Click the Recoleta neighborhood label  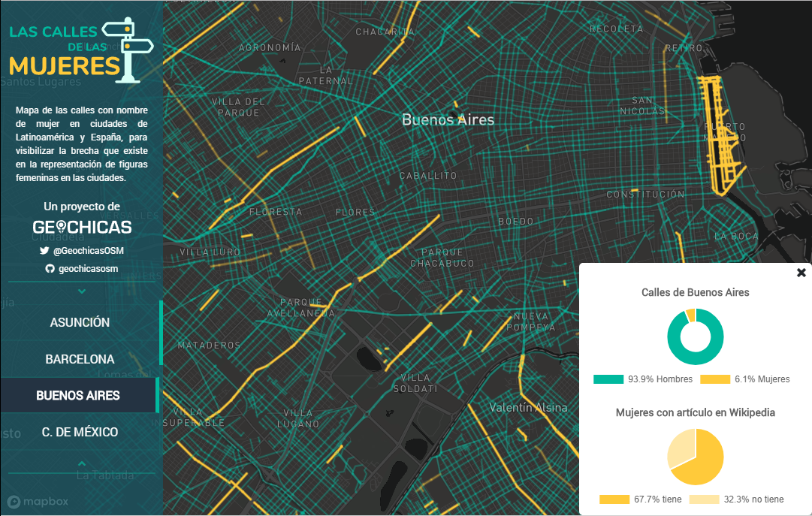tap(616, 29)
